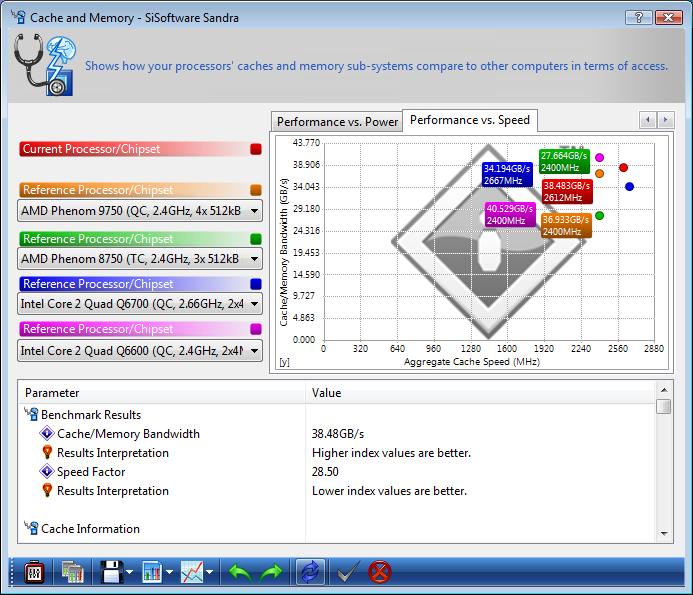This screenshot has width=693, height=595.
Task: Click the 28.50 value cell
Action: pos(325,472)
